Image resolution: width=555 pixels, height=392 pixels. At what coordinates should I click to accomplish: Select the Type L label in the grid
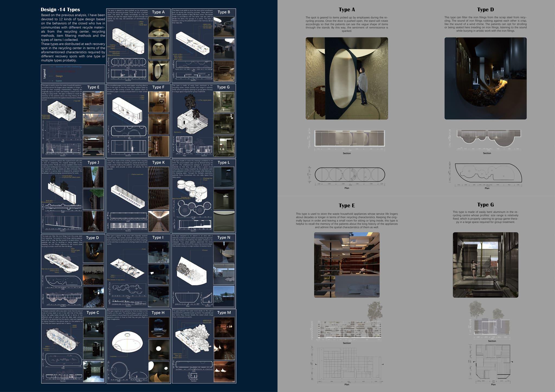pos(224,162)
